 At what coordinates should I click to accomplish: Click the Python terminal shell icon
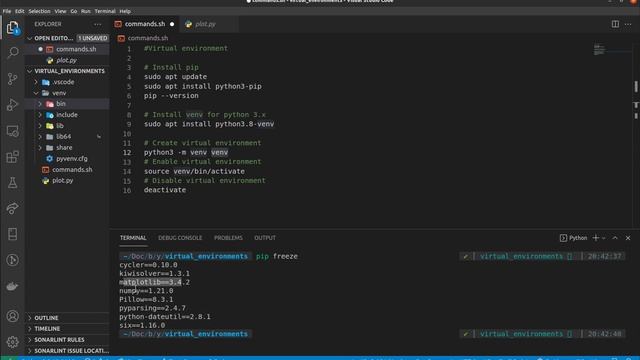[563, 238]
